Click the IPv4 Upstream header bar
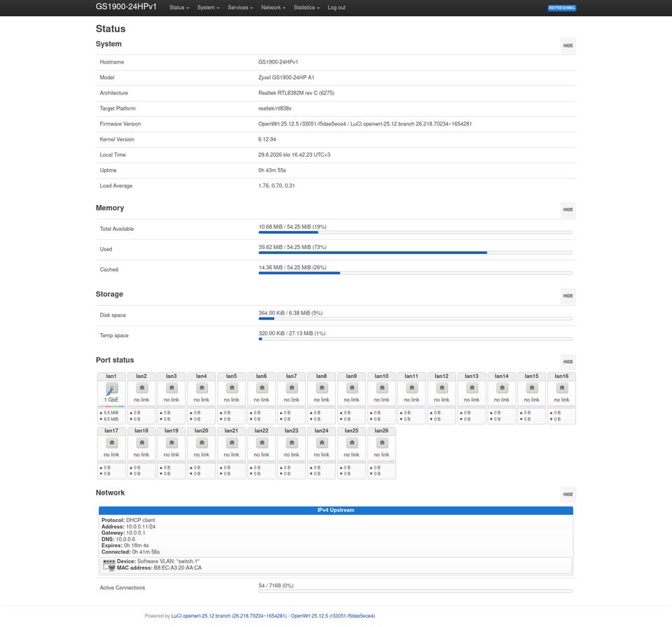 [x=336, y=510]
